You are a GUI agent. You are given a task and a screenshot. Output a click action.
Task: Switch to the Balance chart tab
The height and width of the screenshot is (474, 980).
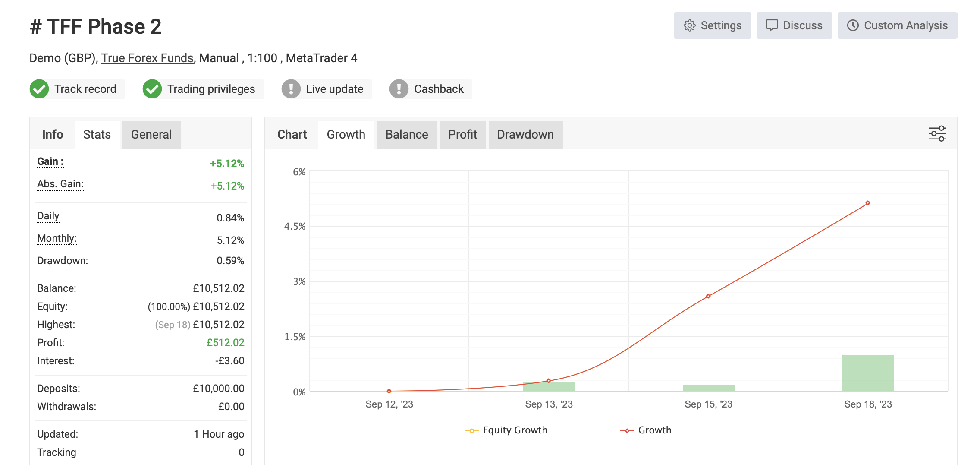[x=406, y=135]
